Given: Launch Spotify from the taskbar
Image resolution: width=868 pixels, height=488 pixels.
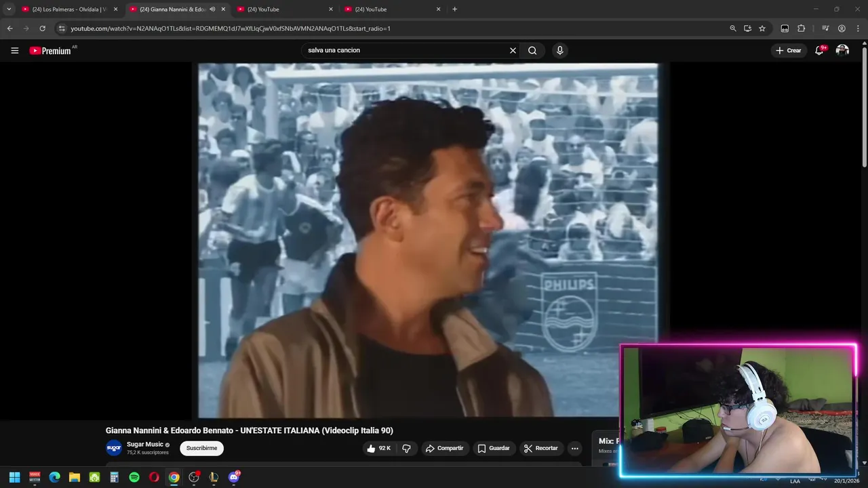Looking at the screenshot, I should coord(134,477).
